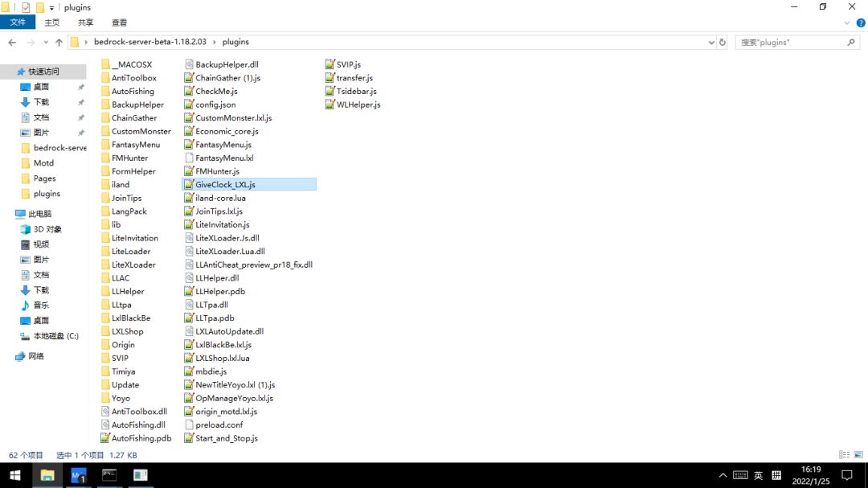Expand the ribbon with the chevron
This screenshot has height=488, width=868.
pyautogui.click(x=846, y=23)
